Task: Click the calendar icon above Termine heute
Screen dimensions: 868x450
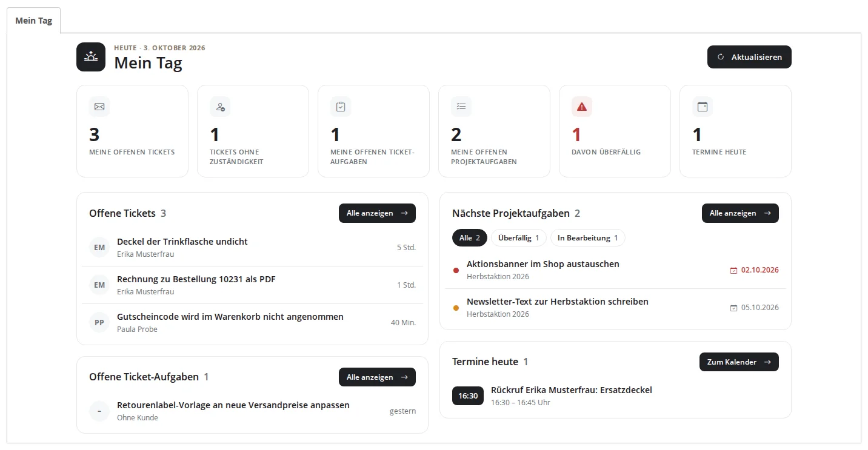Action: pos(703,107)
